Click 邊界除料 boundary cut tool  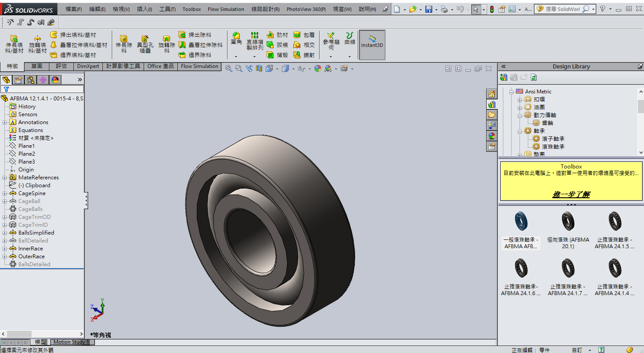pyautogui.click(x=195, y=55)
